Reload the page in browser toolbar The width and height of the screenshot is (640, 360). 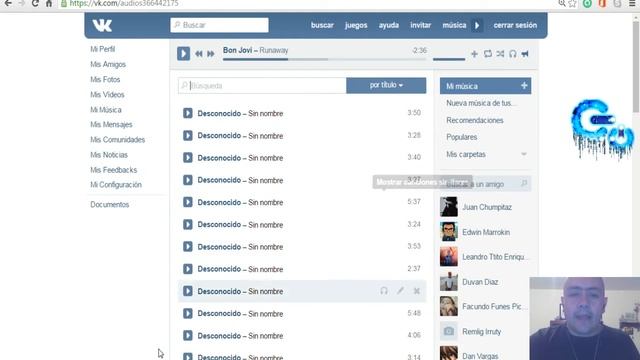pos(35,4)
